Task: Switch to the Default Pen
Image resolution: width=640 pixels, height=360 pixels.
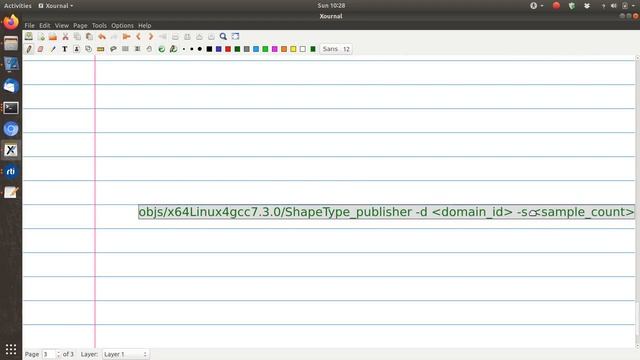Action: pyautogui.click(x=173, y=49)
